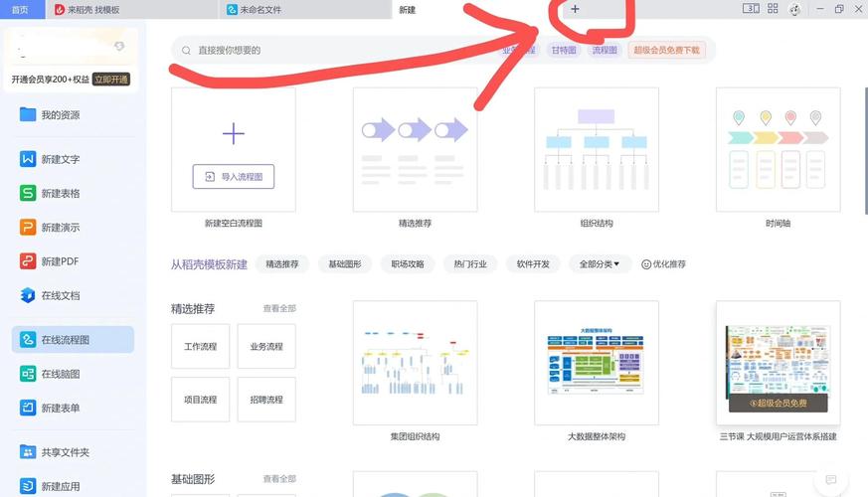Select 在线流程图 sidebar icon
Image resolution: width=868 pixels, height=497 pixels.
coord(28,339)
